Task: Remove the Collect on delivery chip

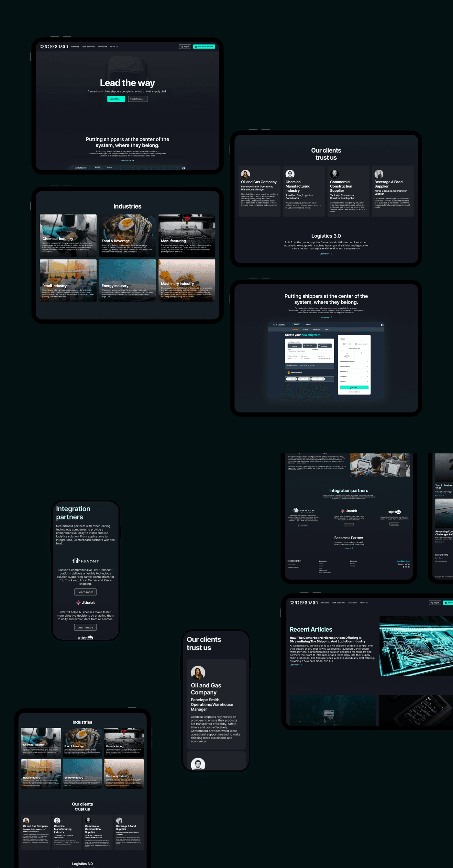Action: 309,379
